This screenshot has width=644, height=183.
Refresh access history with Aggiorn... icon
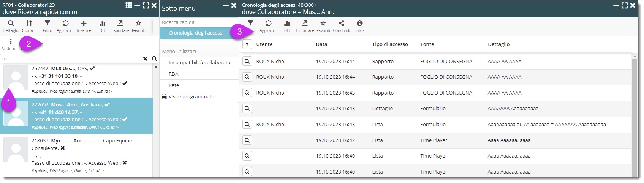click(x=268, y=24)
